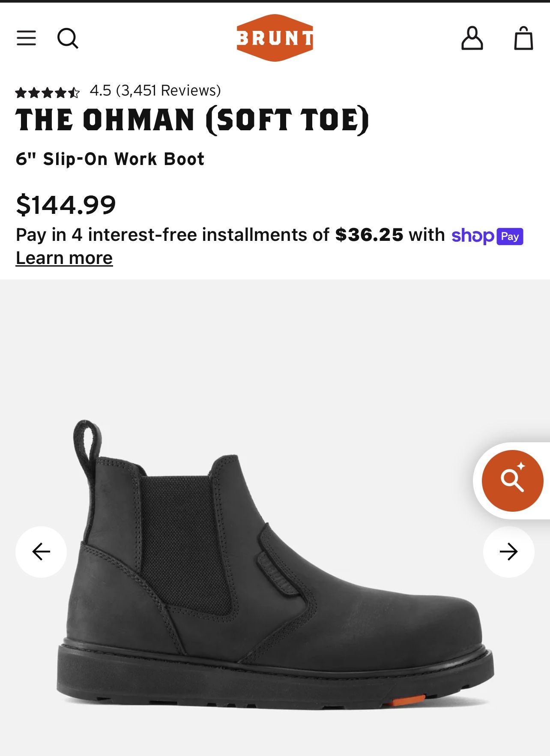Viewport: 550px width, 756px height.
Task: Click the 6" Slip-On Work Boot subtitle
Action: click(x=110, y=159)
